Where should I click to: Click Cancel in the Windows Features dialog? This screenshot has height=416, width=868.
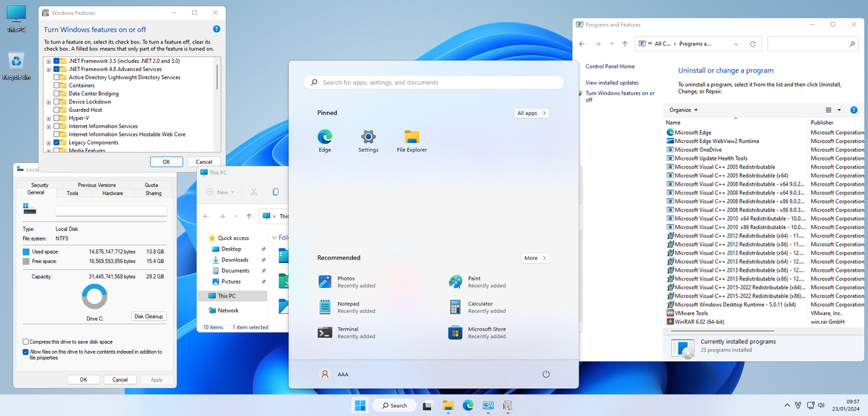[x=204, y=162]
